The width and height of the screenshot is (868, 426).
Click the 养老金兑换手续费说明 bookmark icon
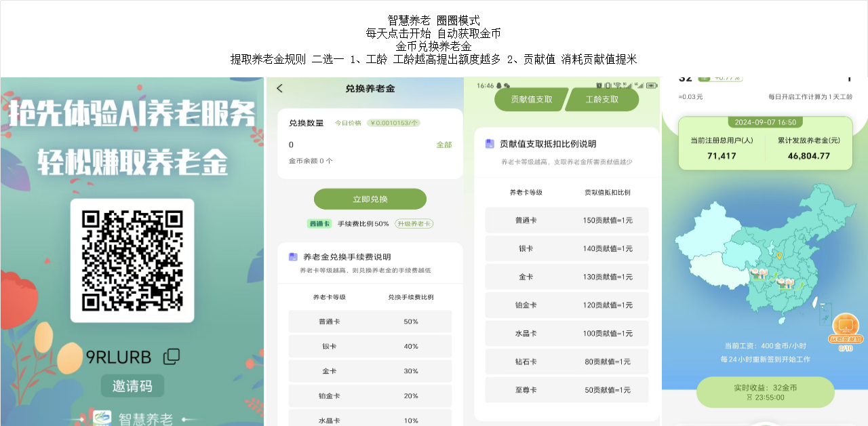click(293, 257)
